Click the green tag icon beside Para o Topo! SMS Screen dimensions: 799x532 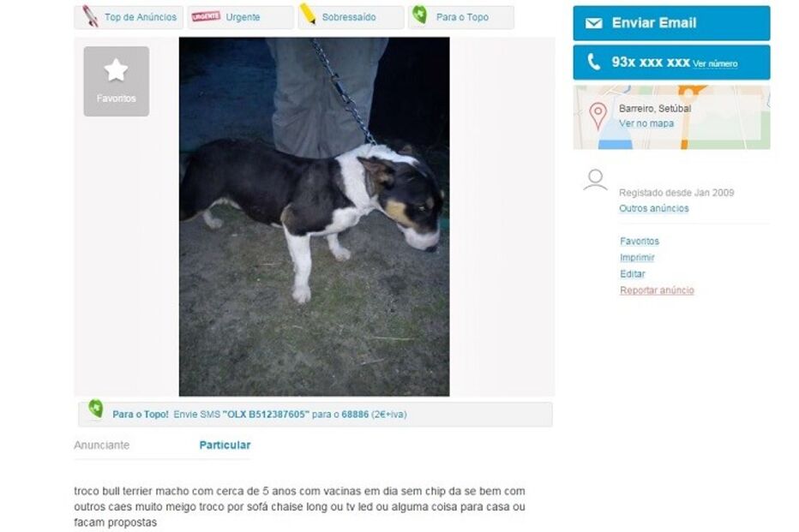(96, 409)
